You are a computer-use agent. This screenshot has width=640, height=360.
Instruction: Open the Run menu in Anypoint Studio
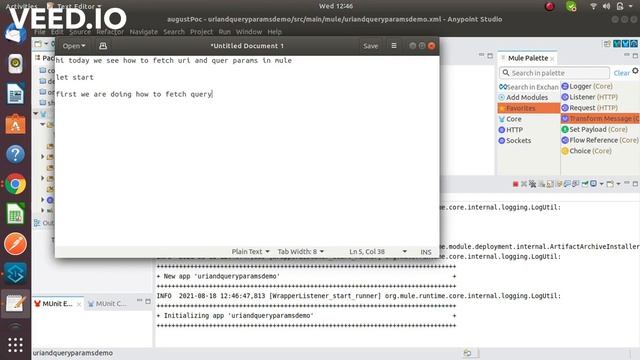click(224, 32)
